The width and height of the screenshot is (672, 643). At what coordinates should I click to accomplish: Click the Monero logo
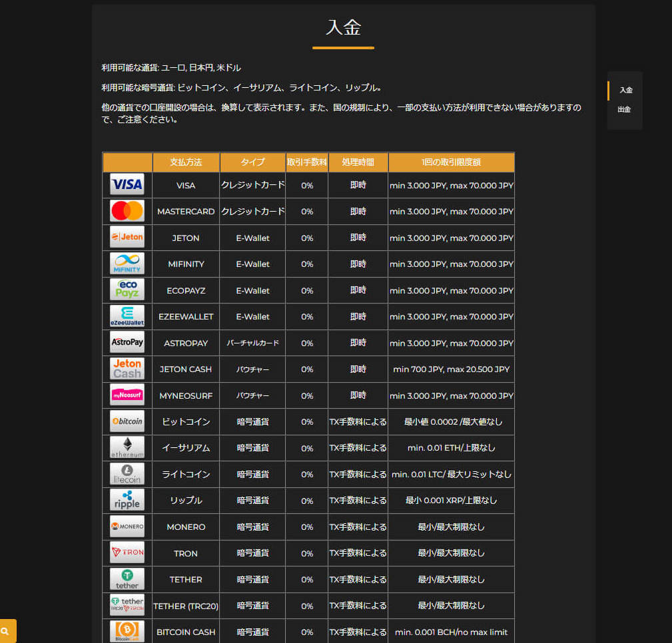click(x=127, y=526)
